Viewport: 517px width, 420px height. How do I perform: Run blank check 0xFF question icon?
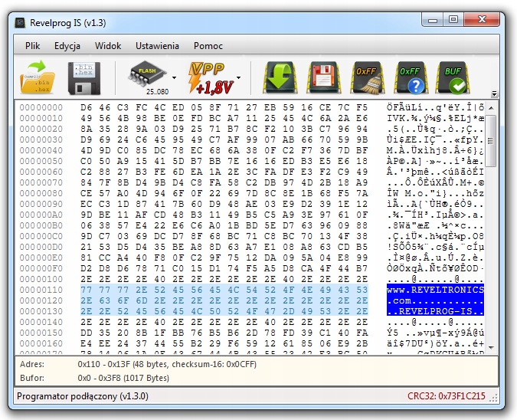[411, 78]
